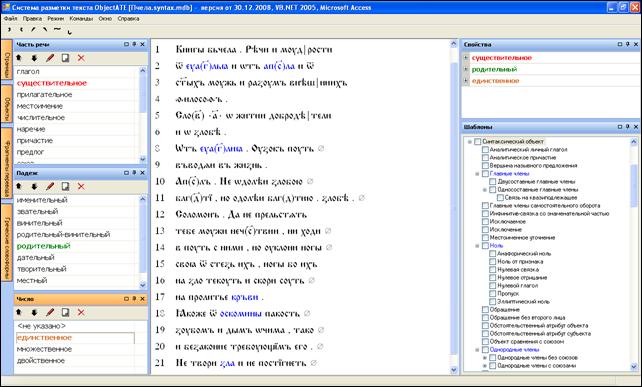Expand родительный row in Свойства
This screenshot has width=642, height=387.
pyautogui.click(x=466, y=69)
